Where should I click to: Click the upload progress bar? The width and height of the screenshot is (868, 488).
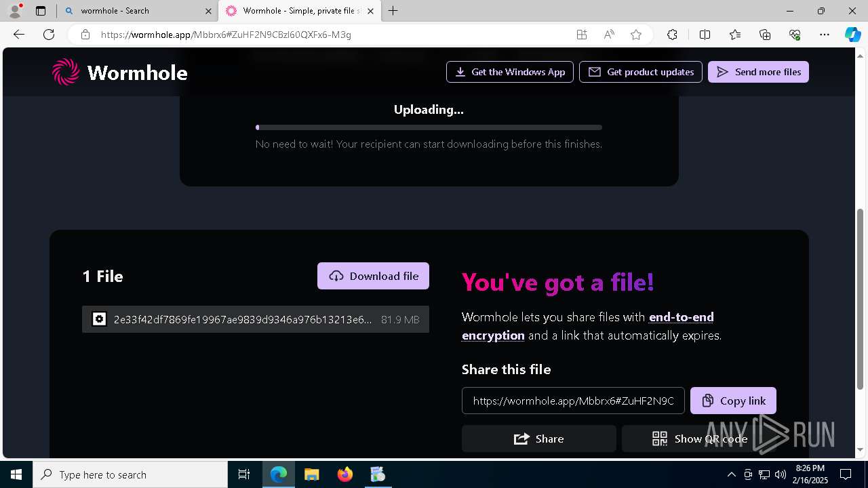tap(429, 127)
